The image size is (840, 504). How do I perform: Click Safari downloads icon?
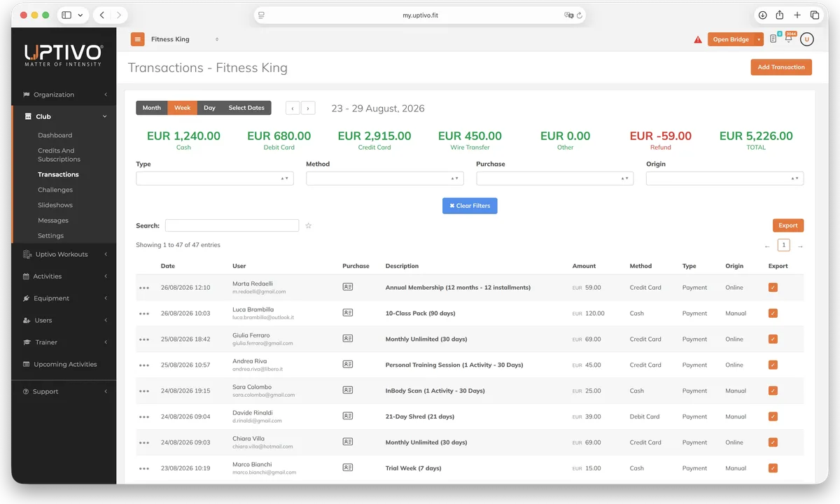762,15
